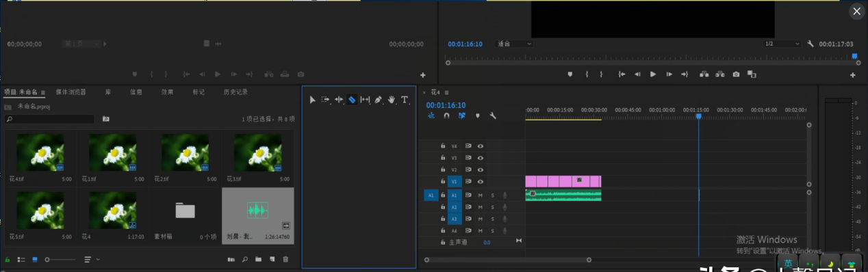The image size is (868, 272).
Task: Open 花4 sequence panel menu
Action: pos(446,92)
